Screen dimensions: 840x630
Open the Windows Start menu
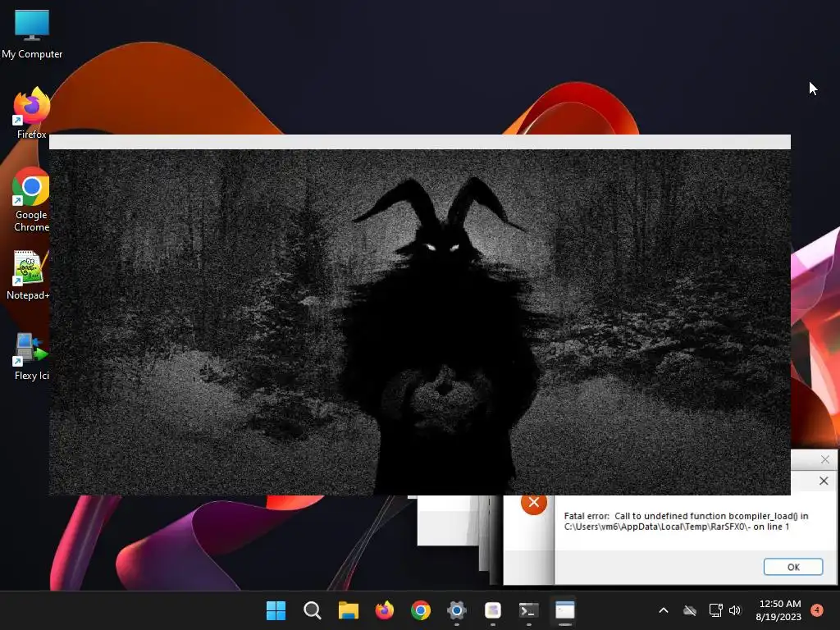point(276,610)
